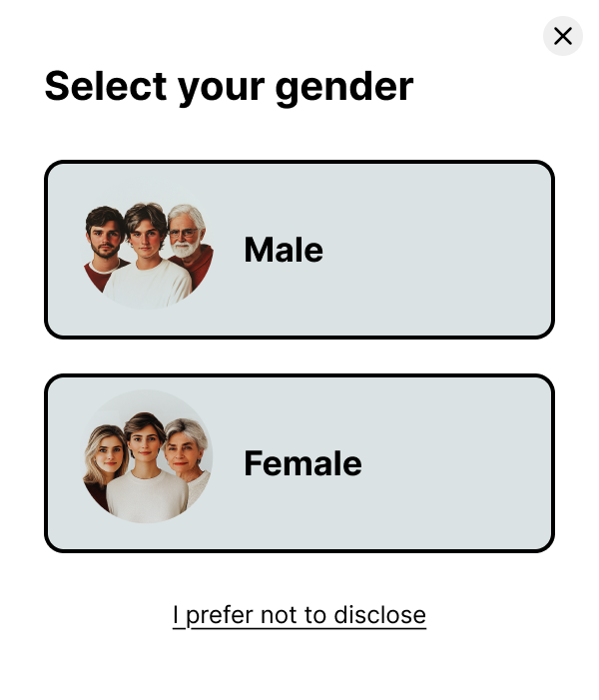Click the gray-haired older woman's face
The width and height of the screenshot is (599, 700).
click(x=186, y=451)
